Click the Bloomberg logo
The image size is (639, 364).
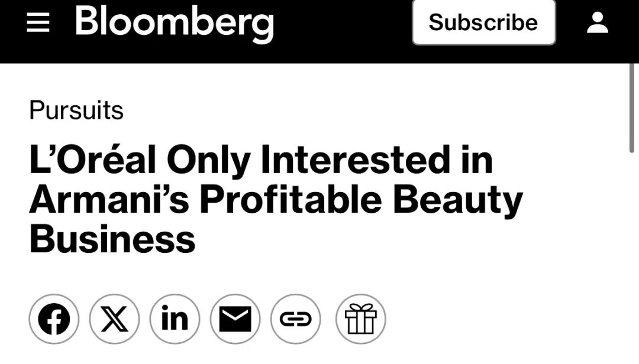pyautogui.click(x=175, y=24)
